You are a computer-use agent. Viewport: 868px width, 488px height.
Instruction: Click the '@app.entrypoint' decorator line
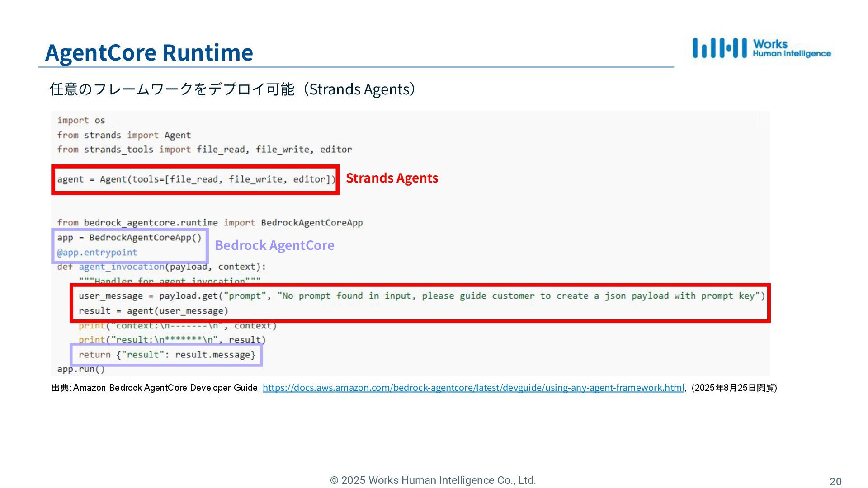(x=97, y=253)
